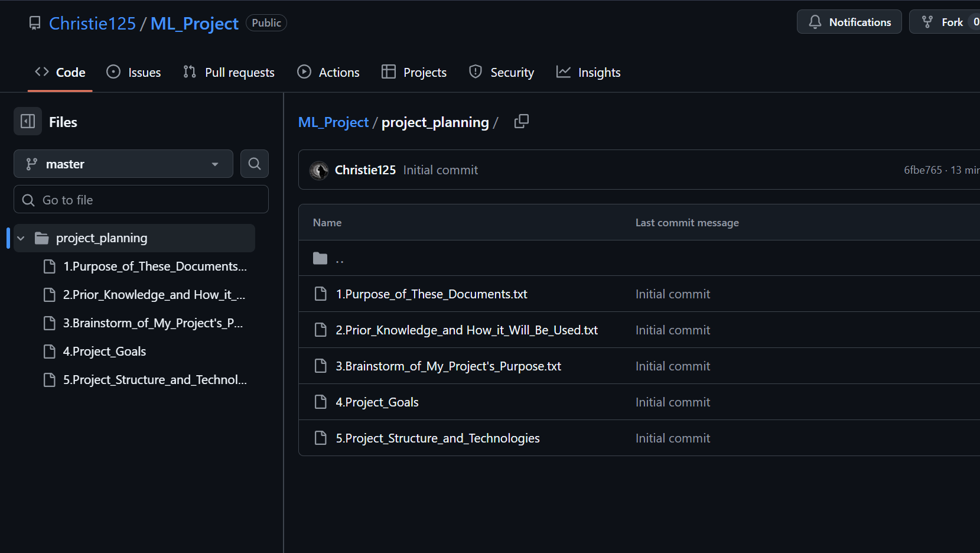
Task: Open the parent directory folder icon
Action: pyautogui.click(x=320, y=258)
